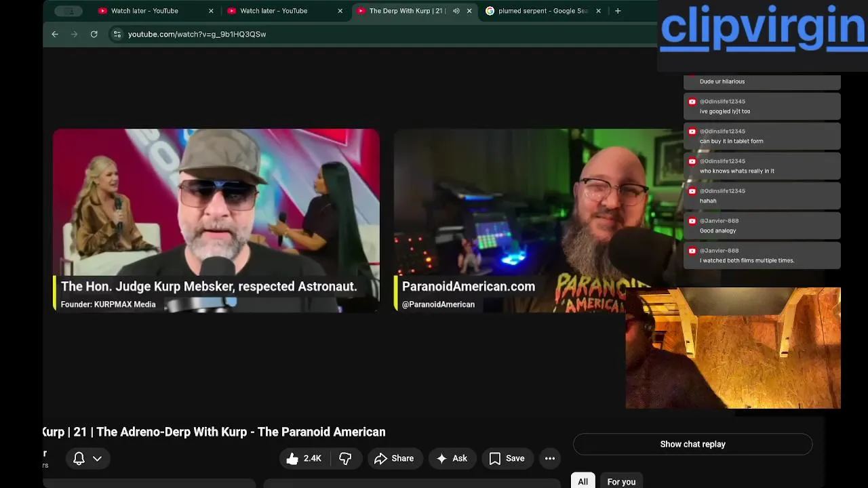Close the first Watch later tab
Screen dimensions: 868x488
click(x=211, y=11)
